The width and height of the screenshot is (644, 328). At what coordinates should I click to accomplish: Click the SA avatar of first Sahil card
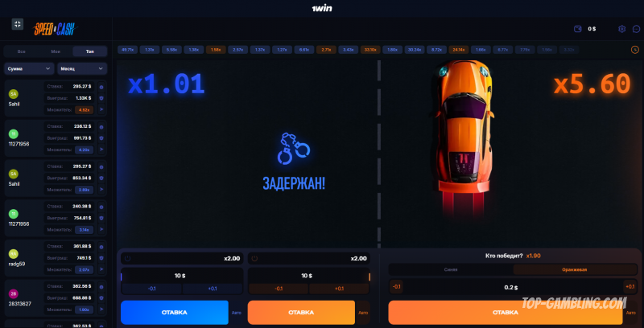click(x=14, y=94)
